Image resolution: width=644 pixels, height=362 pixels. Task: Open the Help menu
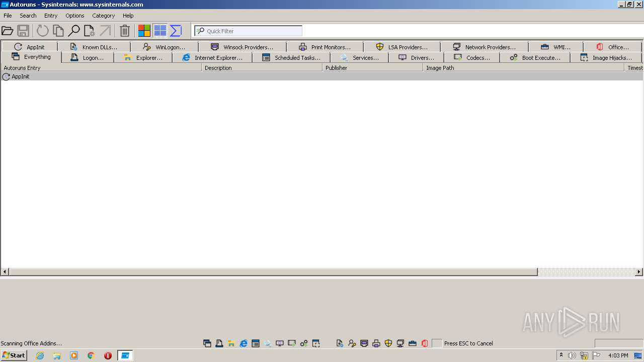tap(128, 16)
